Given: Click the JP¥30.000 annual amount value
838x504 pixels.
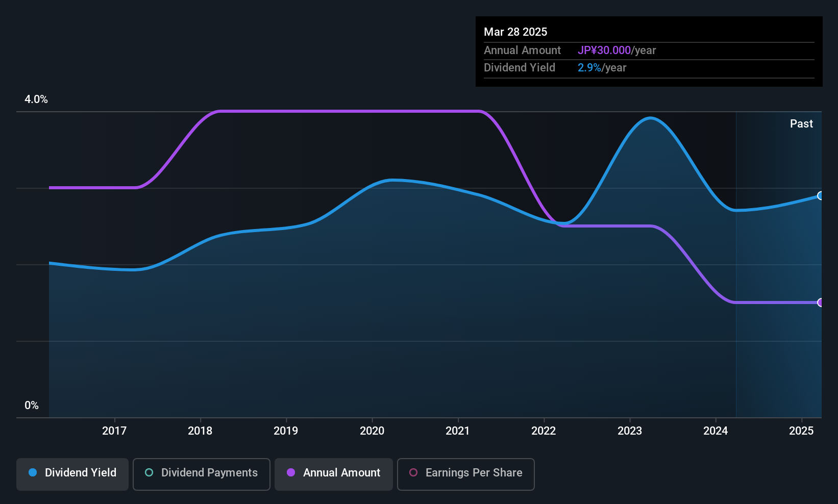Looking at the screenshot, I should tap(604, 51).
